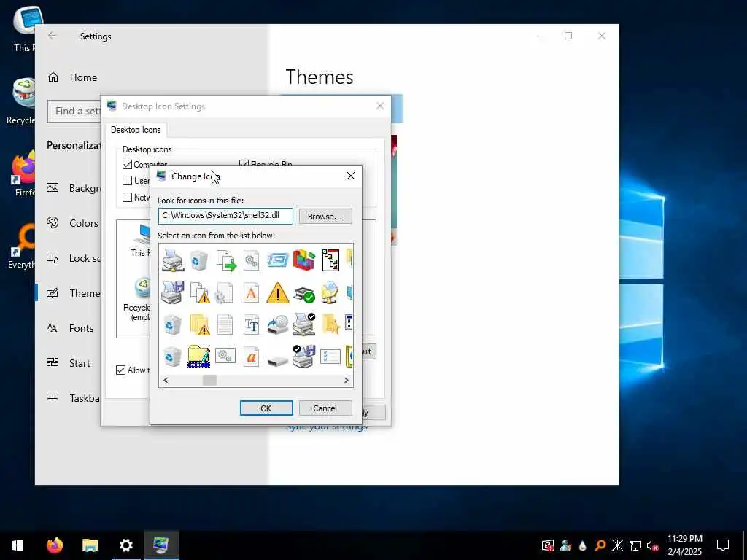This screenshot has width=747, height=560.
Task: Select the highlighted folder with pencil icon
Action: point(198,356)
